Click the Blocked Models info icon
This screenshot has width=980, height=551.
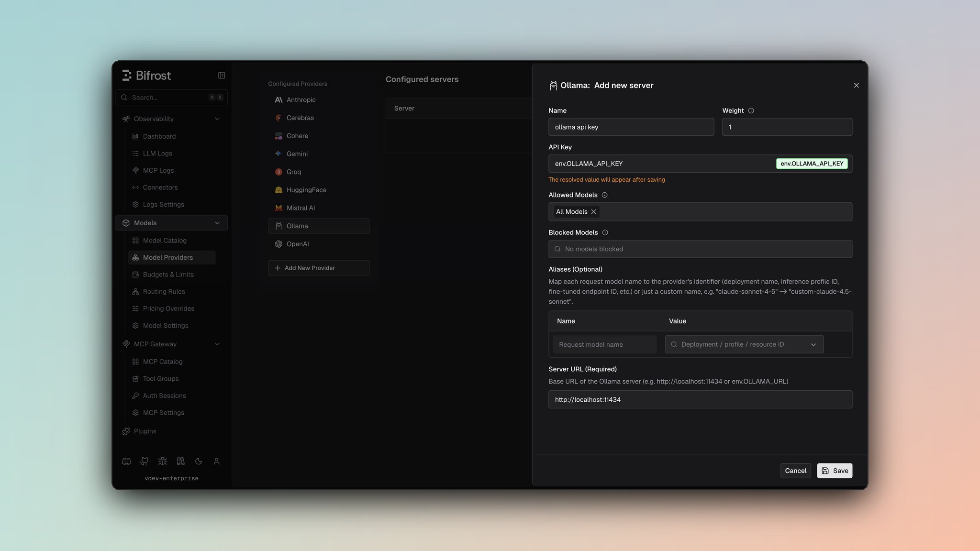click(x=605, y=232)
